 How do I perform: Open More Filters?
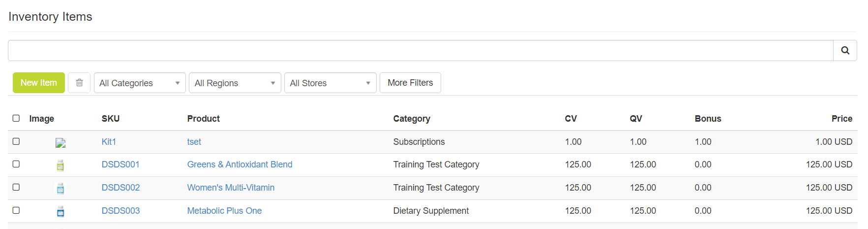coord(410,83)
